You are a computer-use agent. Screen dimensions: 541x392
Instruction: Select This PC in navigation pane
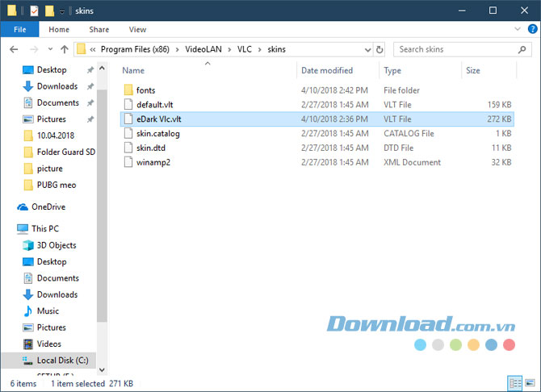click(45, 228)
